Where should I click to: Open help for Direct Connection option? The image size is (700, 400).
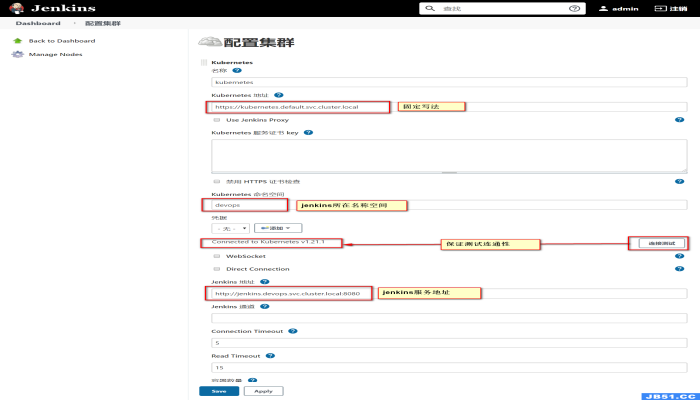(679, 269)
